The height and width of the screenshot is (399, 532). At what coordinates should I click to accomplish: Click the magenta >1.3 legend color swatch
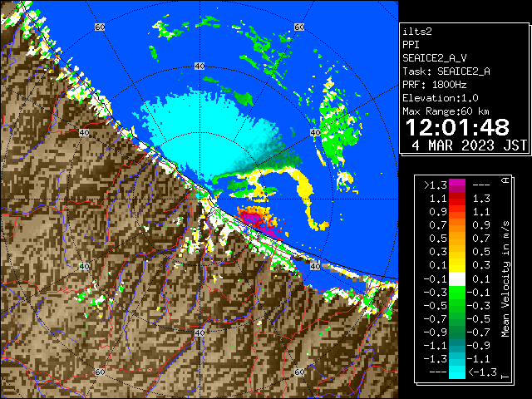tap(457, 185)
